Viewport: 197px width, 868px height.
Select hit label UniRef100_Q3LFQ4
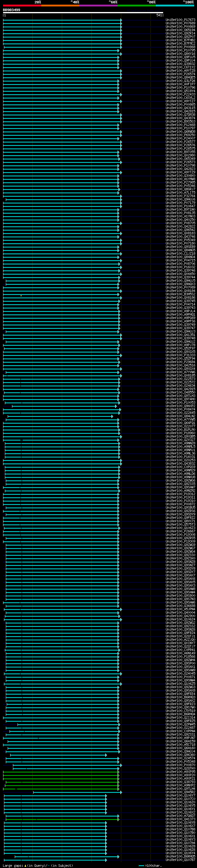pyautogui.click(x=180, y=81)
